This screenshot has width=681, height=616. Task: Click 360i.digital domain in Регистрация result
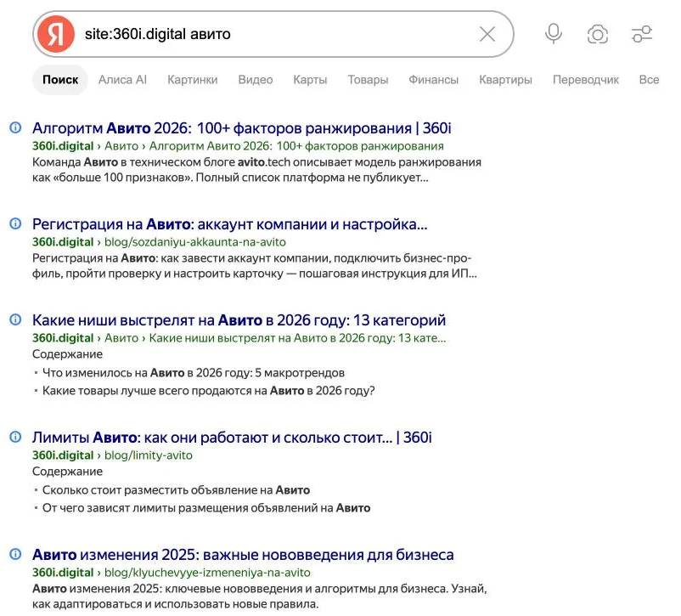point(63,242)
